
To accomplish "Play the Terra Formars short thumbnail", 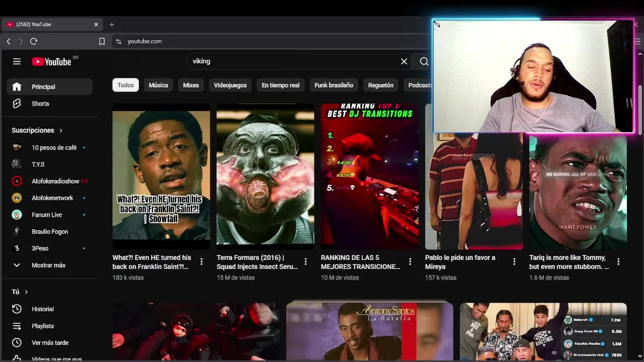I will click(265, 176).
